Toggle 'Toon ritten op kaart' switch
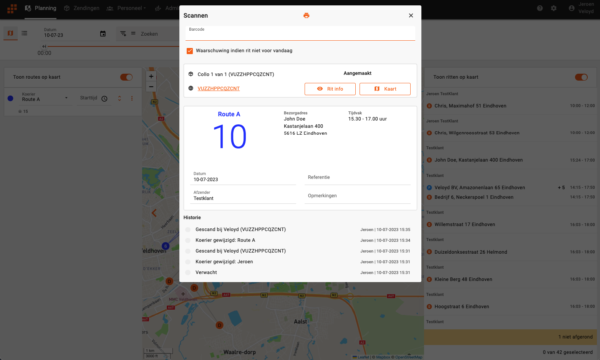Viewport: 600px width, 360px height. click(x=581, y=77)
